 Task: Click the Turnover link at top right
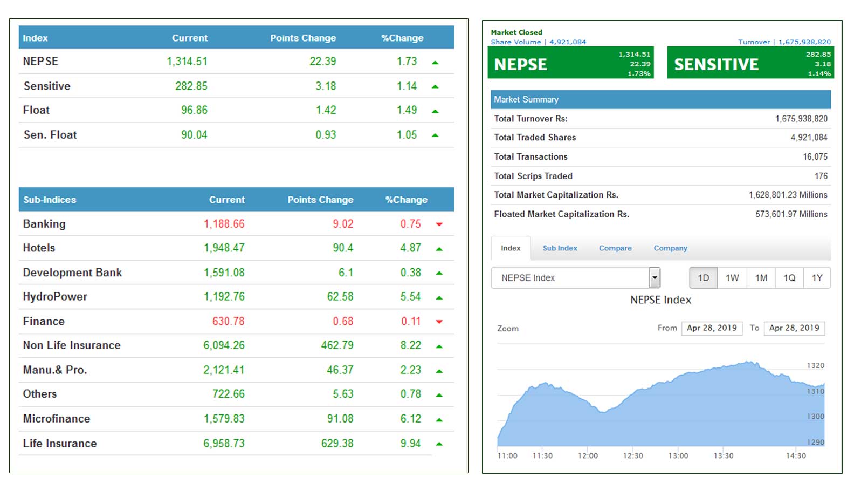pos(784,42)
